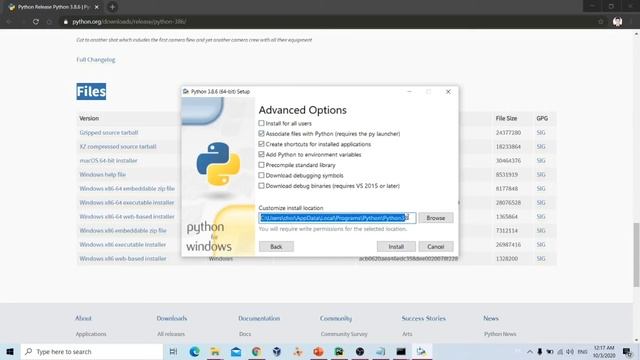Image resolution: width=640 pixels, height=360 pixels.
Task: Close the Python Release browser tab
Action: tap(97, 7)
